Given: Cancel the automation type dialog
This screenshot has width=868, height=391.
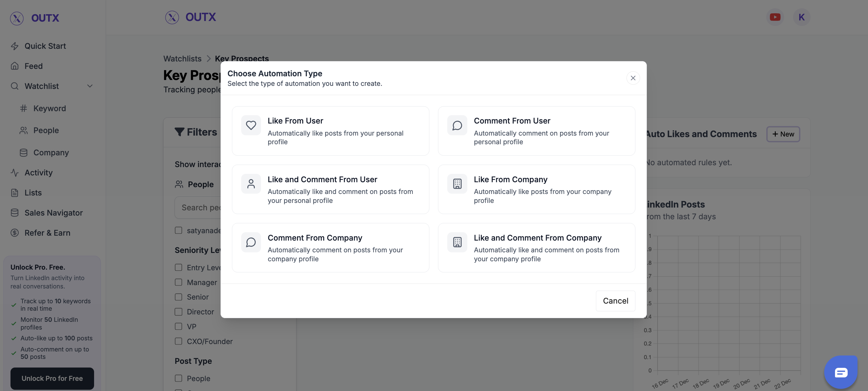Looking at the screenshot, I should pos(615,301).
